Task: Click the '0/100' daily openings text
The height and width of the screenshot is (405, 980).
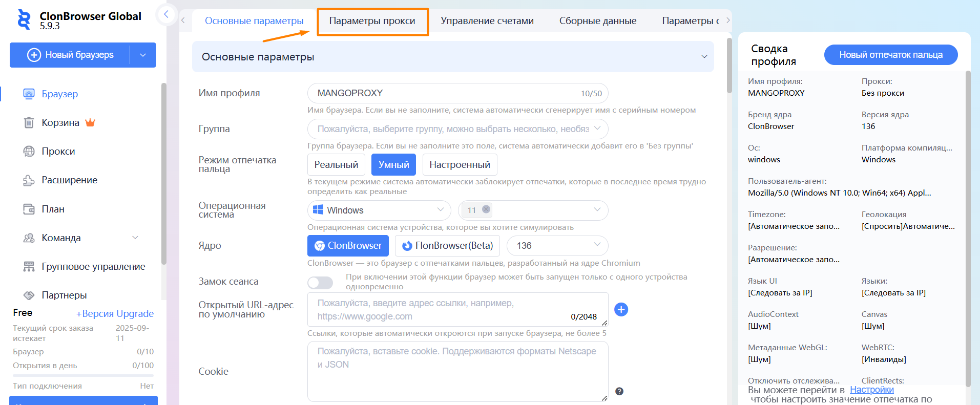Action: [x=143, y=366]
